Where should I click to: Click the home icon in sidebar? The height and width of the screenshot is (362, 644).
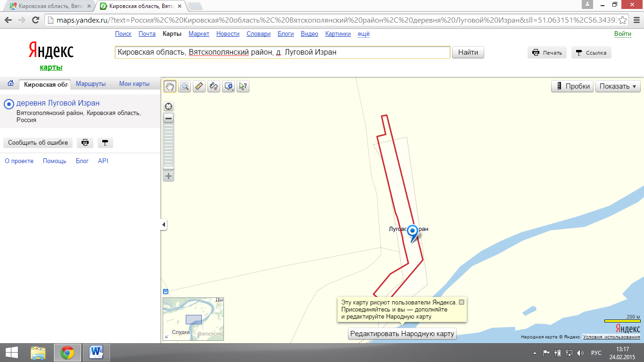click(x=10, y=84)
